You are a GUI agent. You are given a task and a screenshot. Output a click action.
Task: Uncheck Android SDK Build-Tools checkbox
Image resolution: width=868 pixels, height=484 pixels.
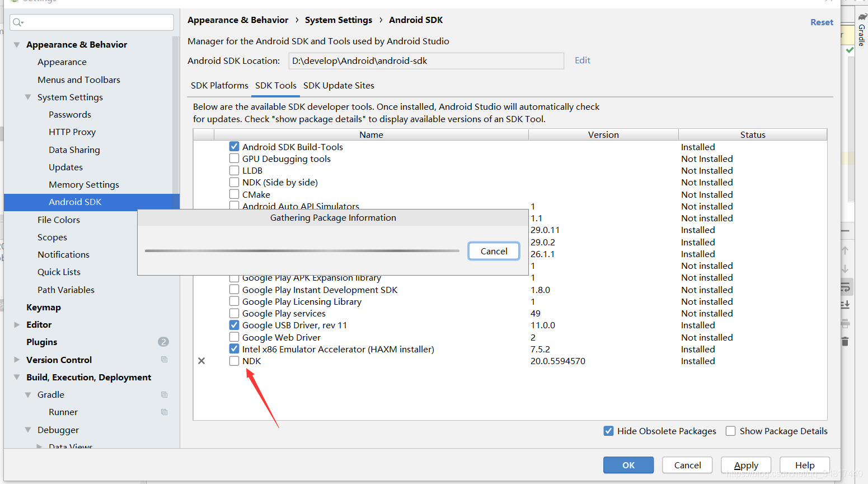[x=234, y=146]
